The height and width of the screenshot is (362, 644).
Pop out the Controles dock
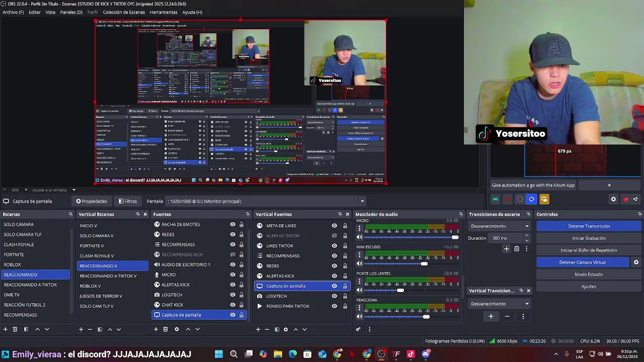pos(639,214)
